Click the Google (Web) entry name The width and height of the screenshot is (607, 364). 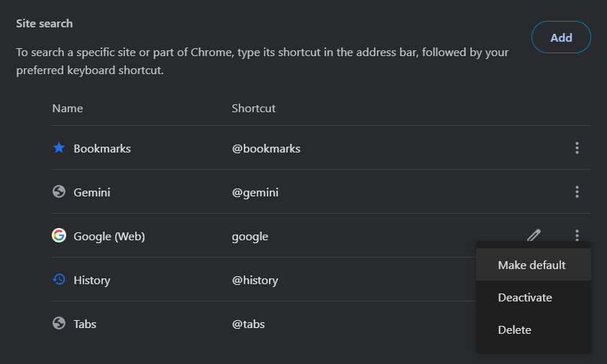[x=109, y=237]
